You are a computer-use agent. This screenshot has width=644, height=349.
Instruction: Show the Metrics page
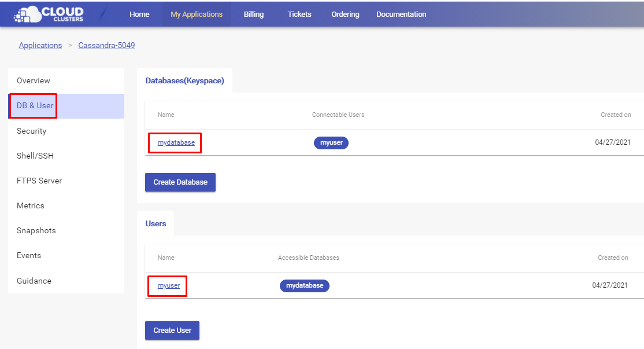point(31,206)
